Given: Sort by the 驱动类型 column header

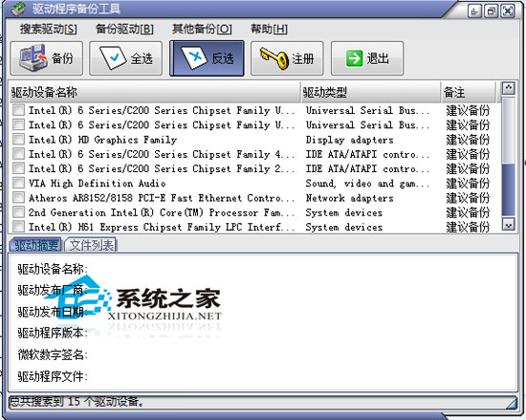Looking at the screenshot, I should click(370, 92).
